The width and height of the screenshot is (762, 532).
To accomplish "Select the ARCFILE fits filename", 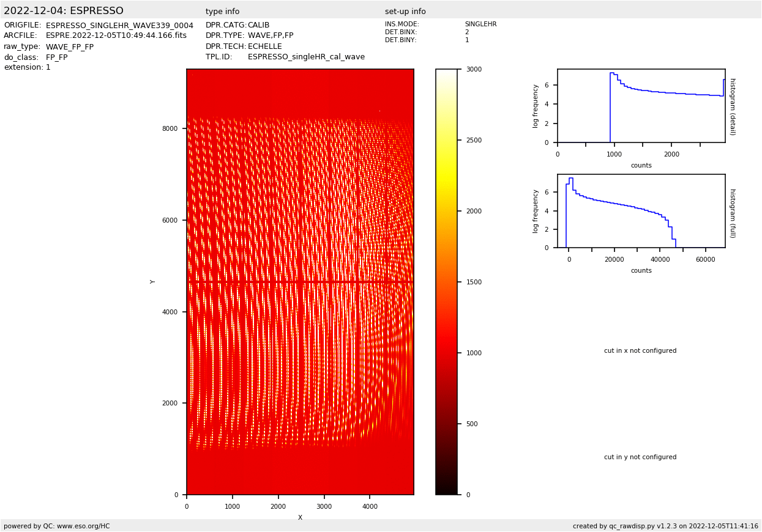I will point(116,36).
